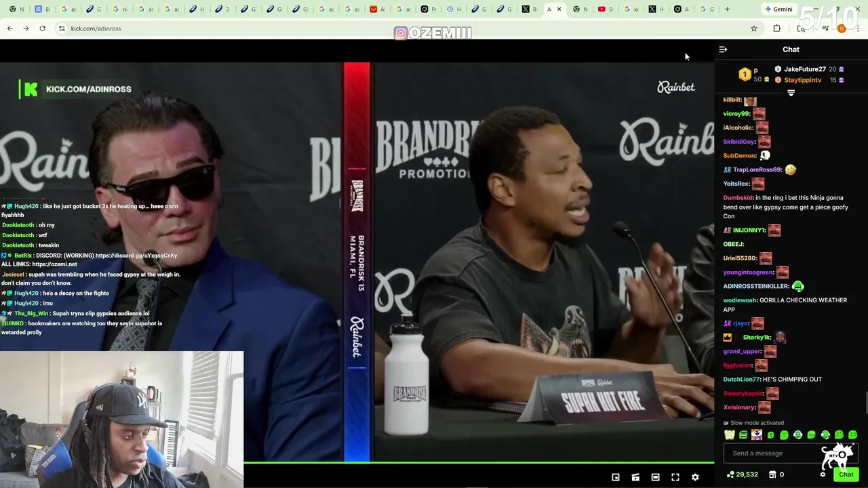Screen dimensions: 868x488
Task: Click the green video progress bar
Action: 479,463
